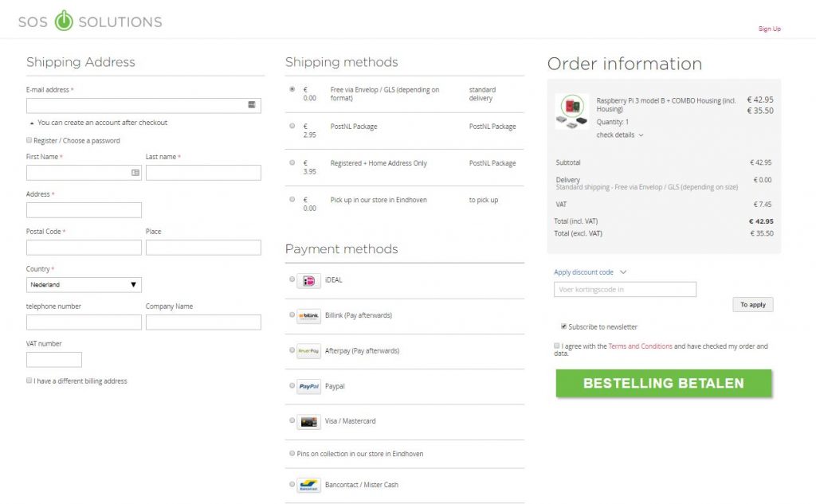Choose Visa / Mastercard payment radio
The width and height of the screenshot is (816, 504).
292,420
